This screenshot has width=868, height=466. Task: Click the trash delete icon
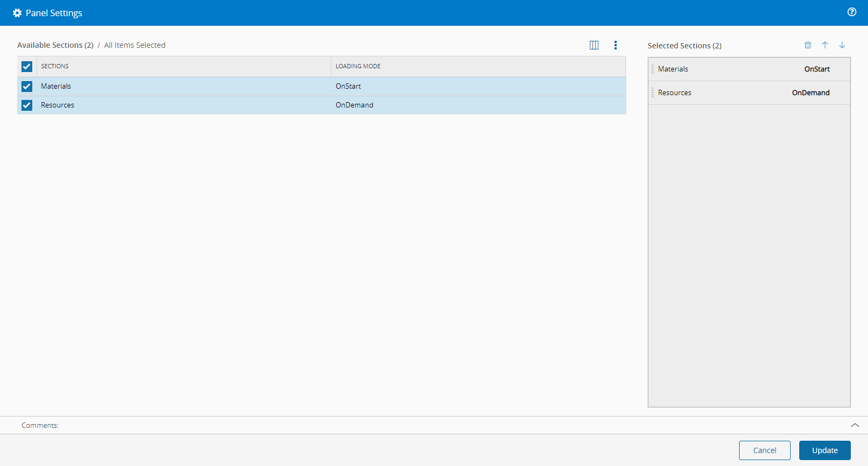(x=808, y=45)
